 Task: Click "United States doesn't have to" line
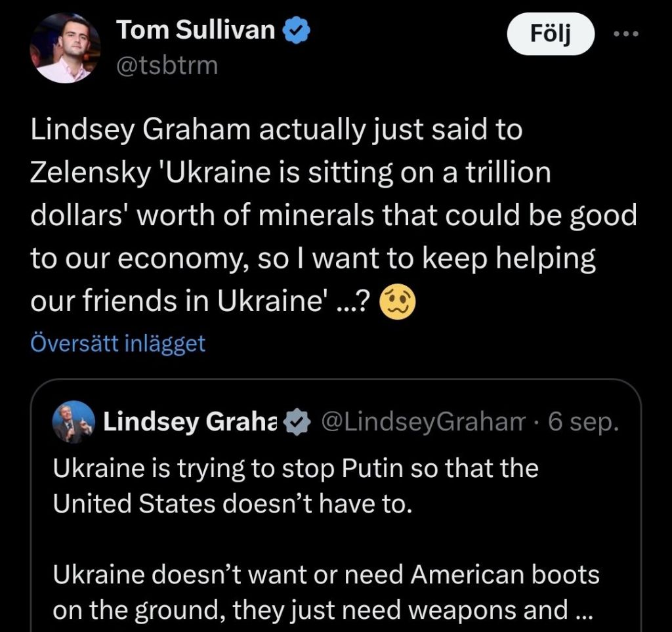pyautogui.click(x=232, y=503)
